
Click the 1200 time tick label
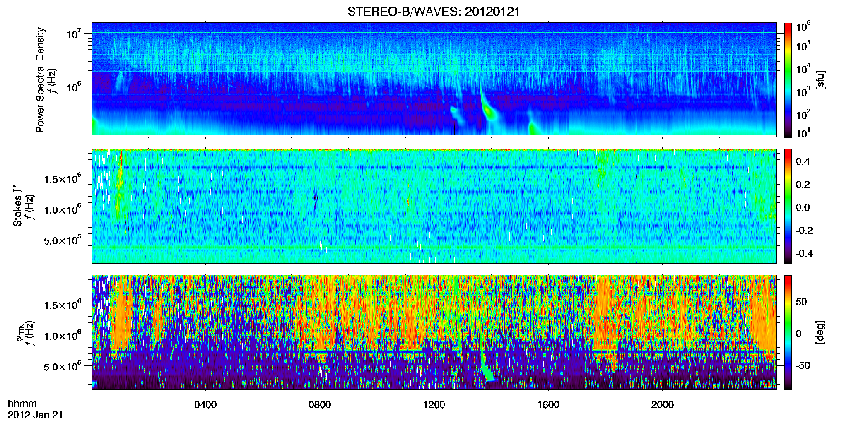[x=434, y=405]
